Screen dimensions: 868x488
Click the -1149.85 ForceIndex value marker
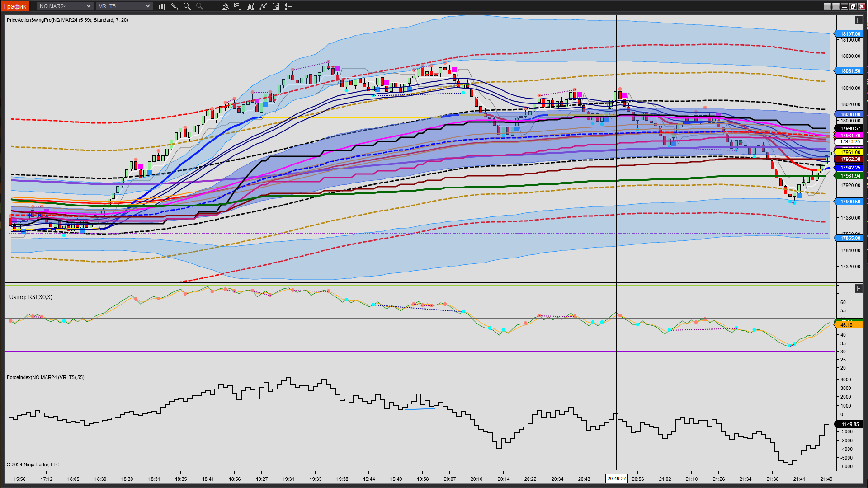[x=849, y=424]
